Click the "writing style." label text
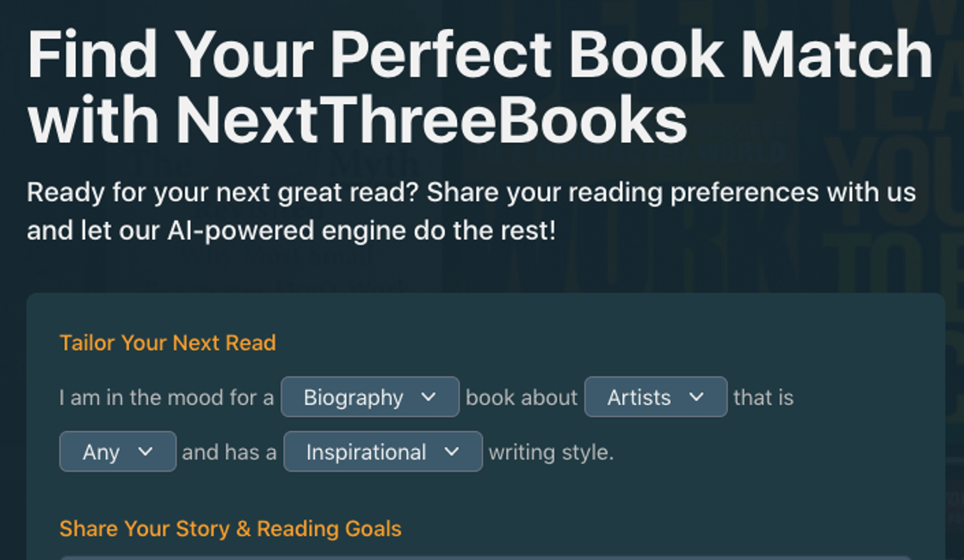 [x=551, y=452]
